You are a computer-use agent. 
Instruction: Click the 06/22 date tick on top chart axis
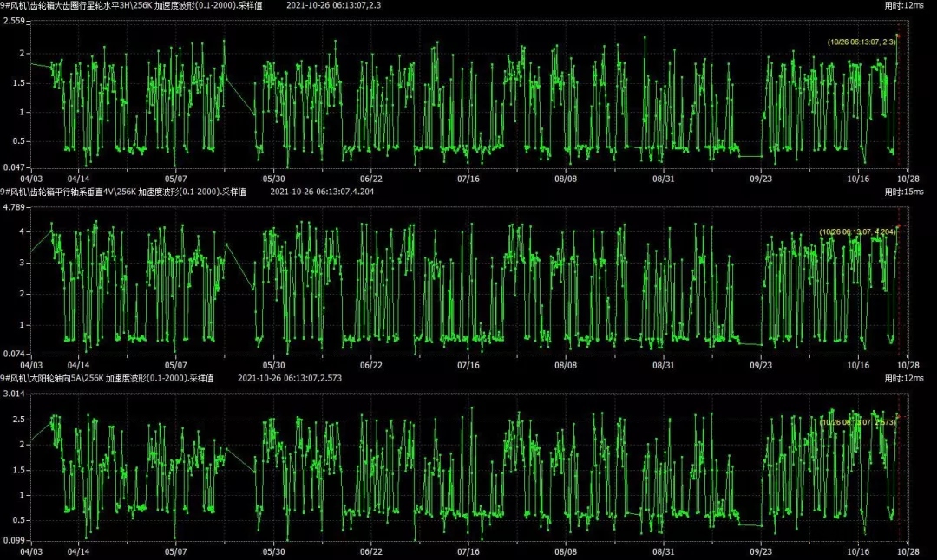[x=370, y=178]
